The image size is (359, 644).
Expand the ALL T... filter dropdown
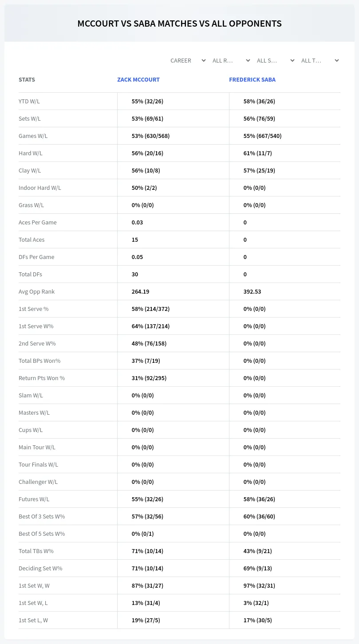320,60
